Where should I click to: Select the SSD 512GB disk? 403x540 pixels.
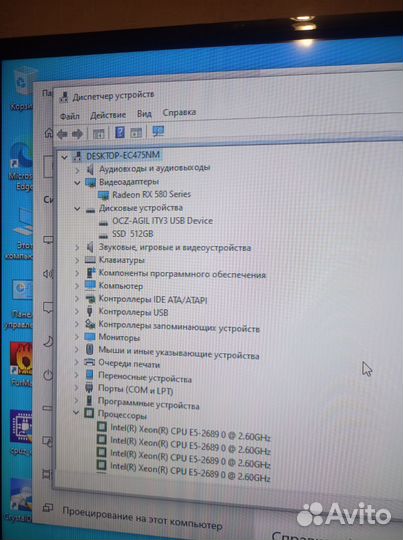pyautogui.click(x=133, y=234)
